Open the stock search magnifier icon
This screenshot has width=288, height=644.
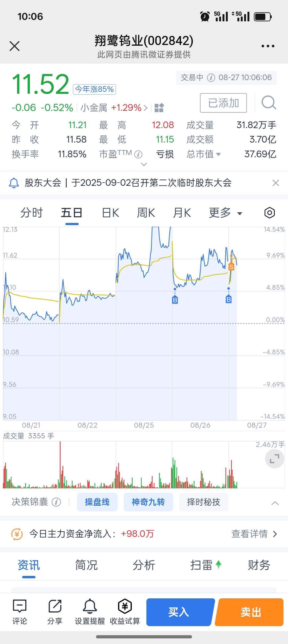269,103
